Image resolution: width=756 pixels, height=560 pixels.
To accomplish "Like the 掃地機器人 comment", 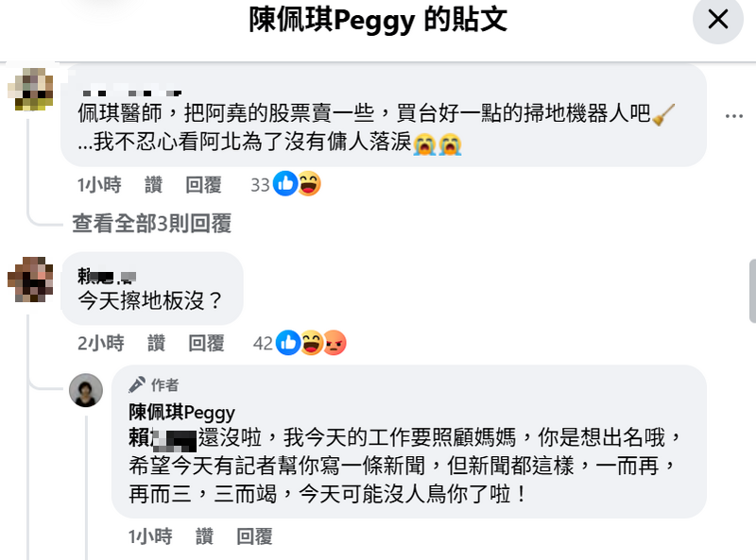I will 154,185.
